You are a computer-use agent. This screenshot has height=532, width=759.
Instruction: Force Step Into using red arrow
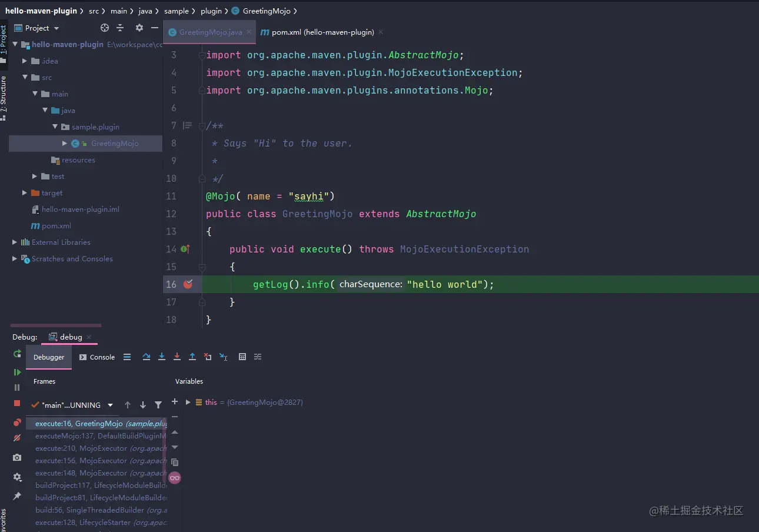pos(177,357)
